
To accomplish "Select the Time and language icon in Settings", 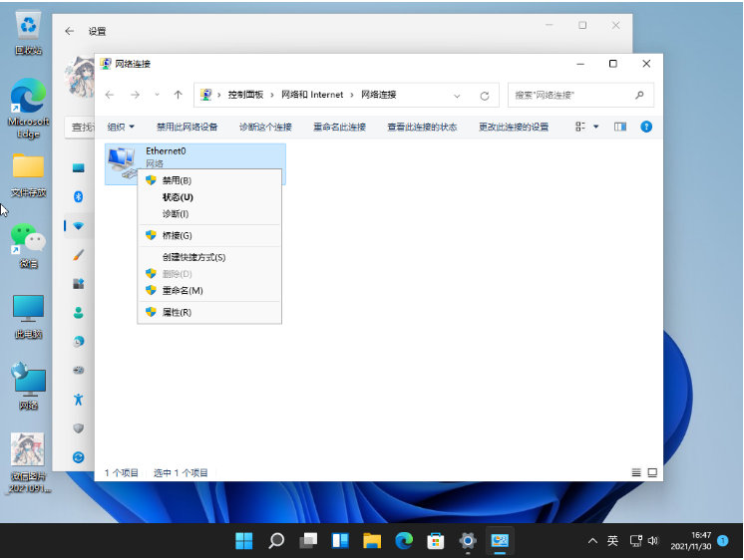I will coord(79,342).
